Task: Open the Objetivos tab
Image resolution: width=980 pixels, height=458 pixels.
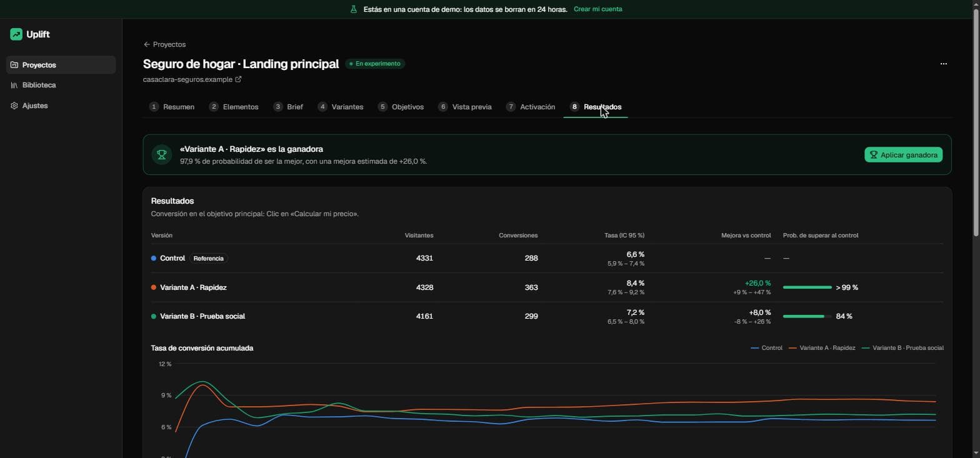Action: tap(401, 107)
